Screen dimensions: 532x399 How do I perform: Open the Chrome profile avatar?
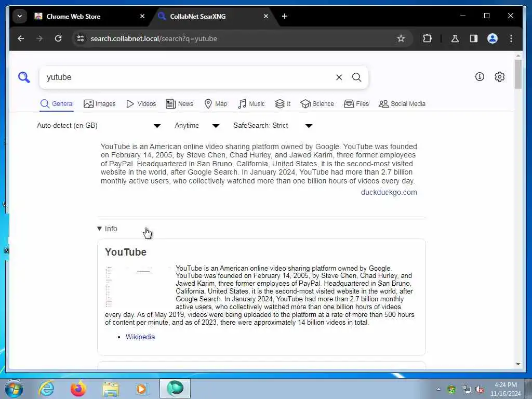point(493,38)
